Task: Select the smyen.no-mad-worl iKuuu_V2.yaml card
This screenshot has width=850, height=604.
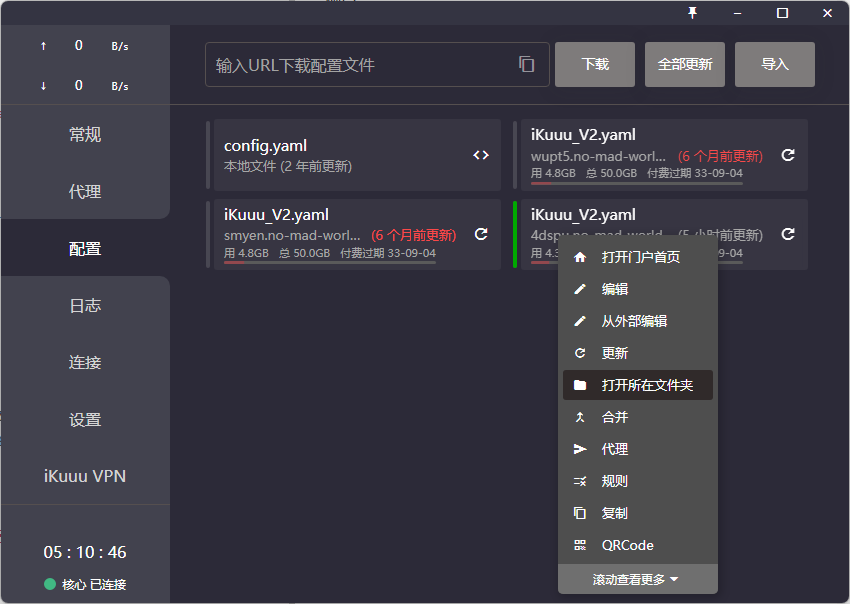Action: click(x=357, y=234)
